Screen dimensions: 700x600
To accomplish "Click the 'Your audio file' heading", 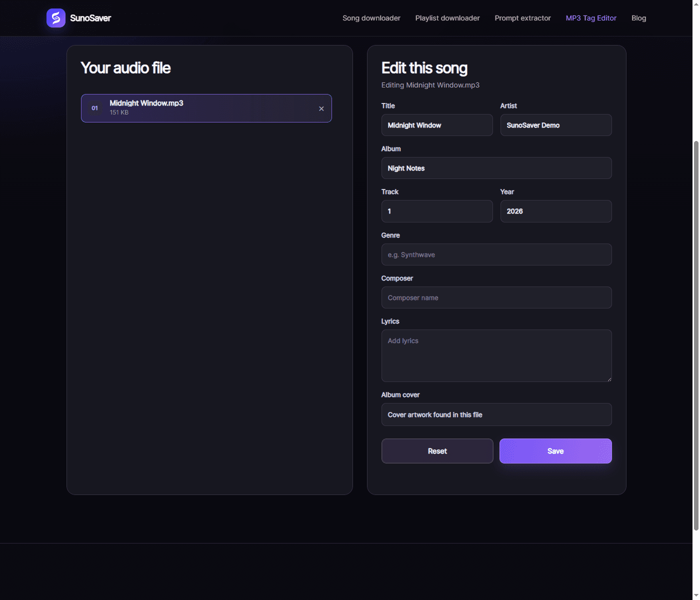I will pyautogui.click(x=125, y=68).
